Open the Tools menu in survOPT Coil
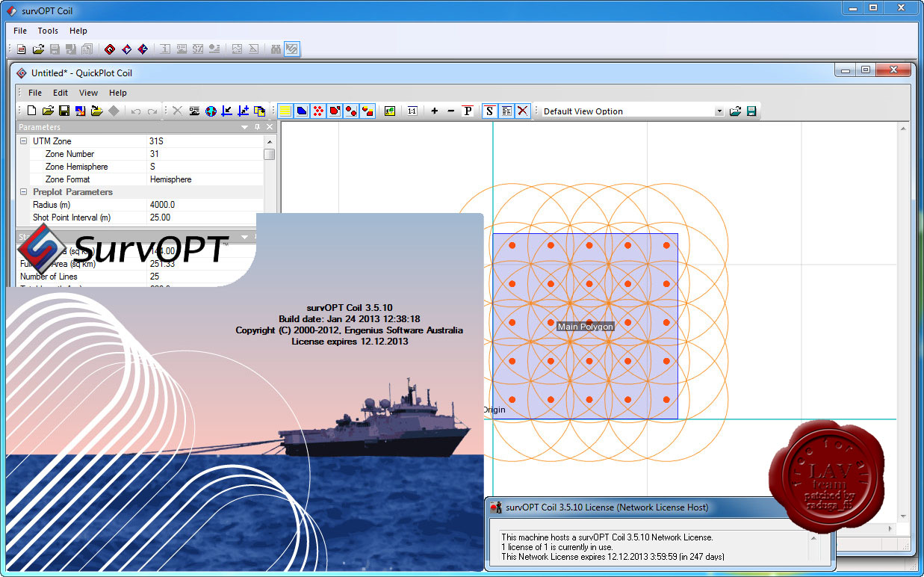This screenshot has height=577, width=924. pos(48,31)
